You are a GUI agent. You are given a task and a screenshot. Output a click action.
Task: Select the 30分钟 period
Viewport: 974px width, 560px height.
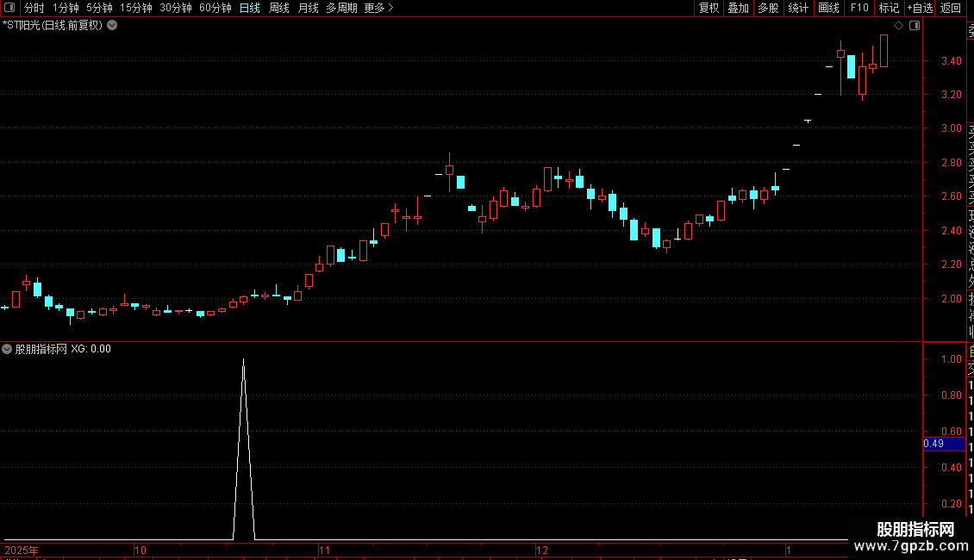click(x=176, y=8)
